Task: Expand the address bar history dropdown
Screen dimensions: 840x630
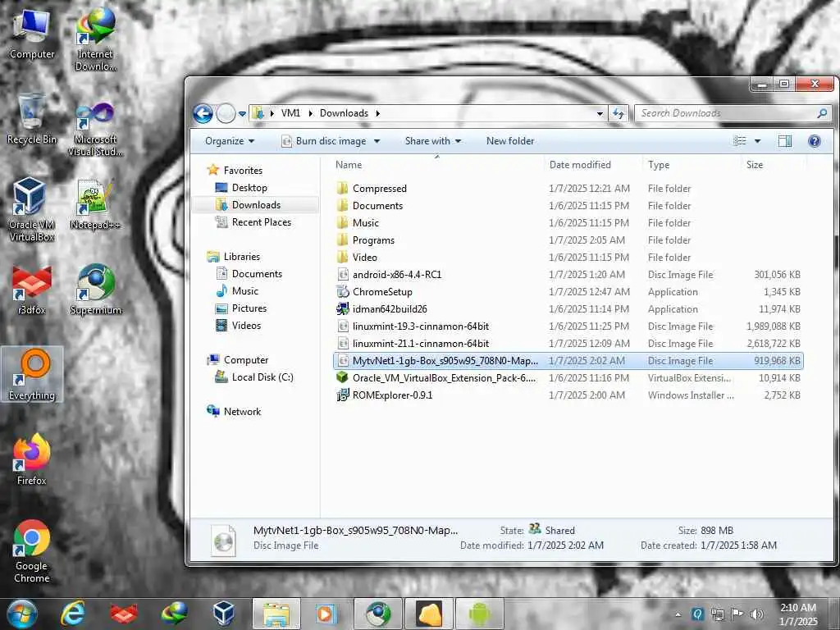Action: tap(600, 113)
